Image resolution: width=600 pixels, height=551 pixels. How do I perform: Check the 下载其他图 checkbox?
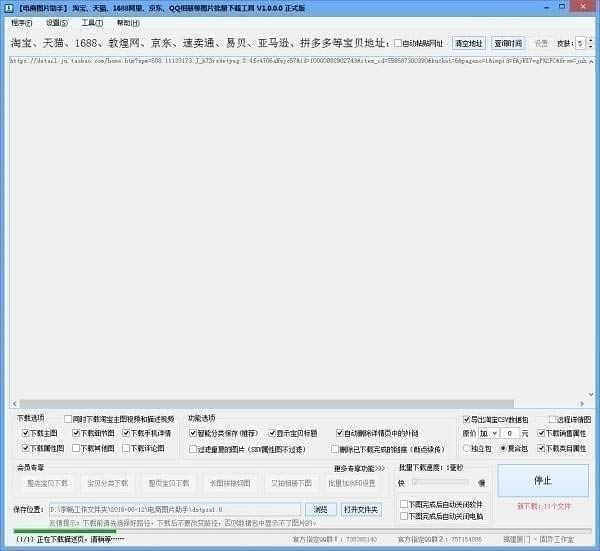tap(76, 448)
